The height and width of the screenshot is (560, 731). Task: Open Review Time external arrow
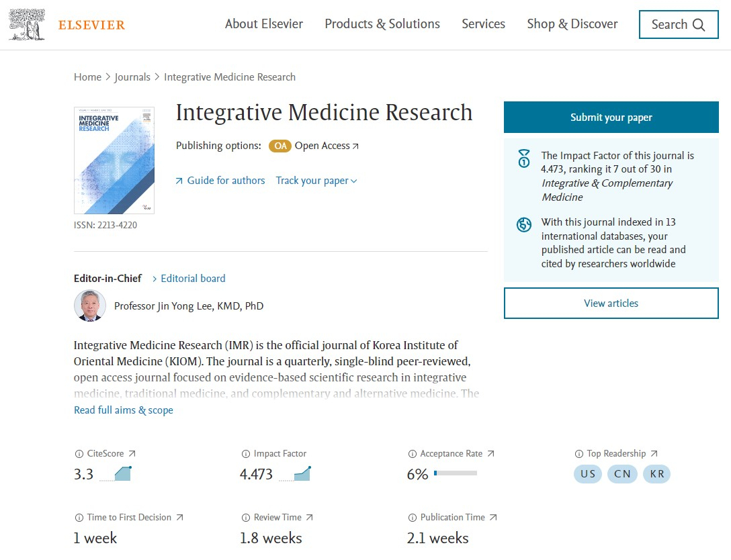(310, 517)
